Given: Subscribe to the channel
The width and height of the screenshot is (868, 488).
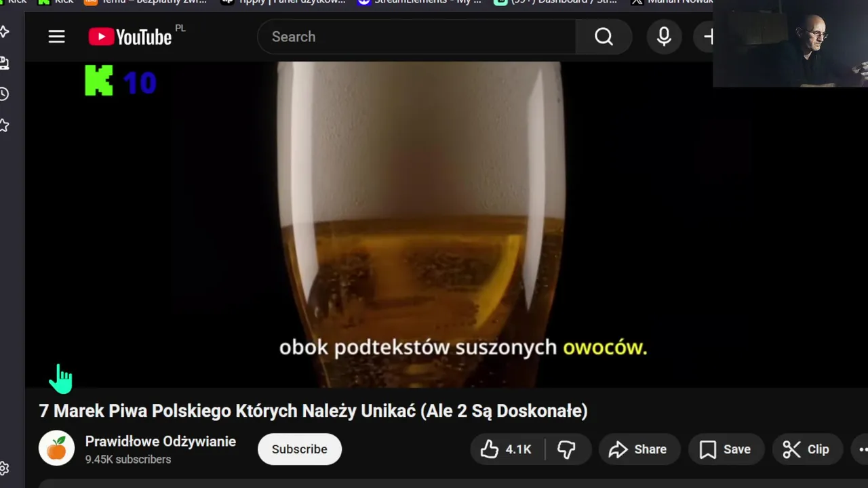Looking at the screenshot, I should click(x=299, y=449).
